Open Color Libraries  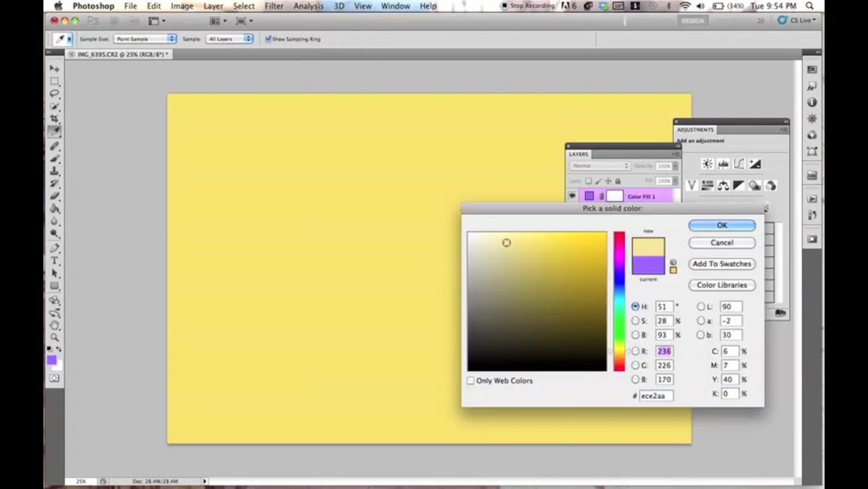[722, 285]
